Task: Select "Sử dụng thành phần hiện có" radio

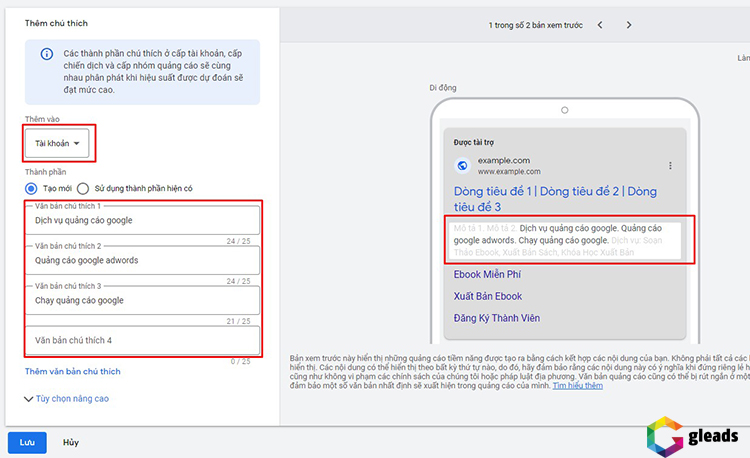Action: tap(84, 188)
